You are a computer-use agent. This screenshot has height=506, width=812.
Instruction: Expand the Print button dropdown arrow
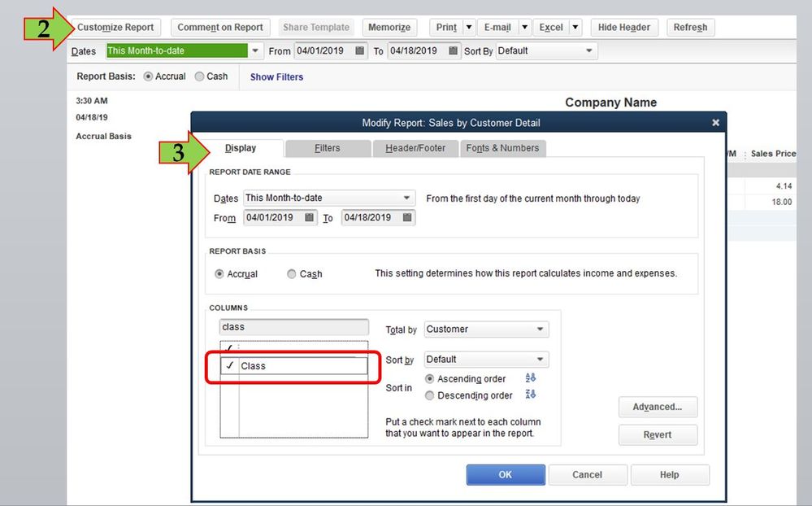pyautogui.click(x=469, y=28)
